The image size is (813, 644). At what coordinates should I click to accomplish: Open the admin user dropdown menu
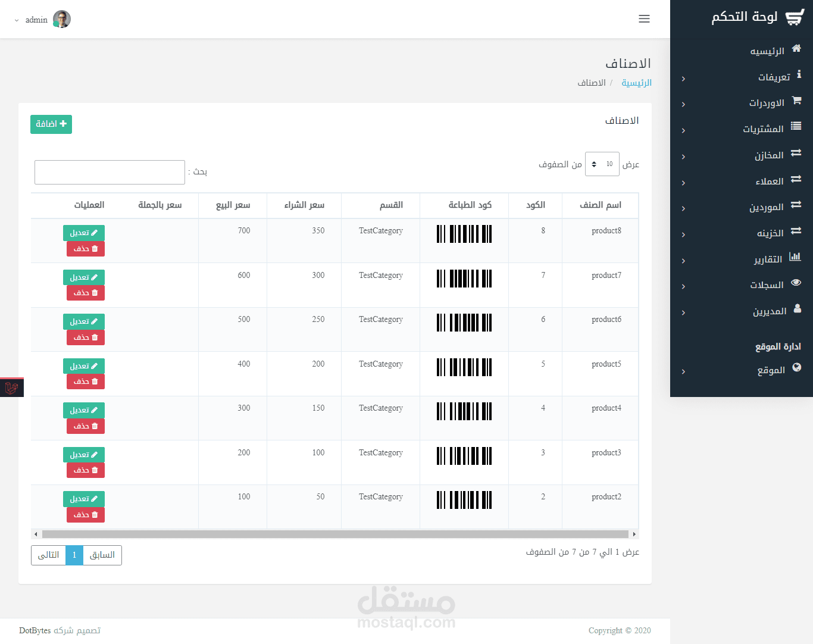[42, 20]
